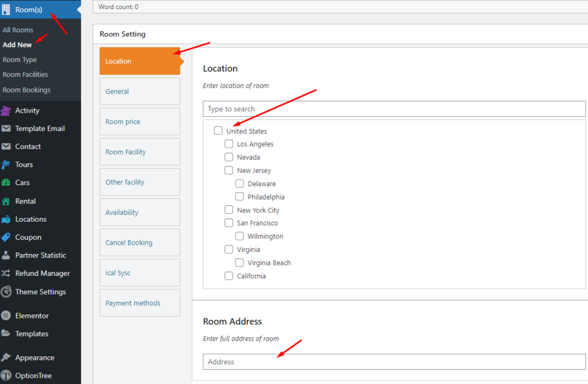Image resolution: width=588 pixels, height=384 pixels.
Task: Open the Tours section icon
Action: pos(6,164)
